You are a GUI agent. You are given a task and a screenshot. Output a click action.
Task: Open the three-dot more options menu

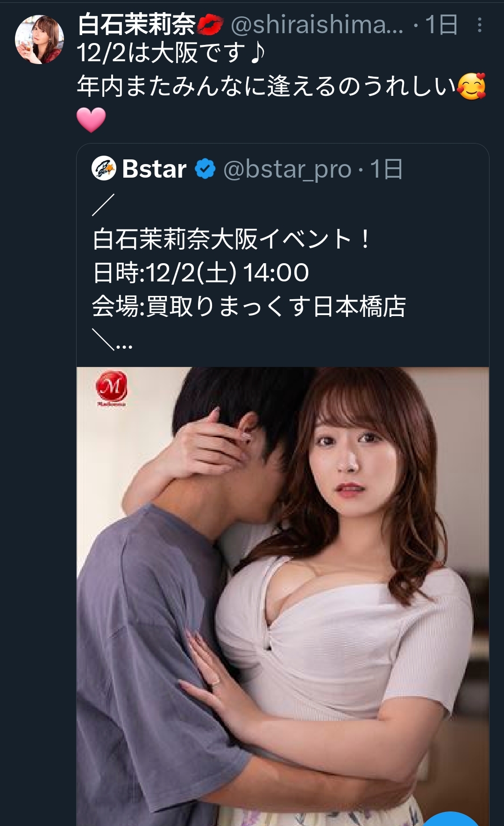coord(479,25)
